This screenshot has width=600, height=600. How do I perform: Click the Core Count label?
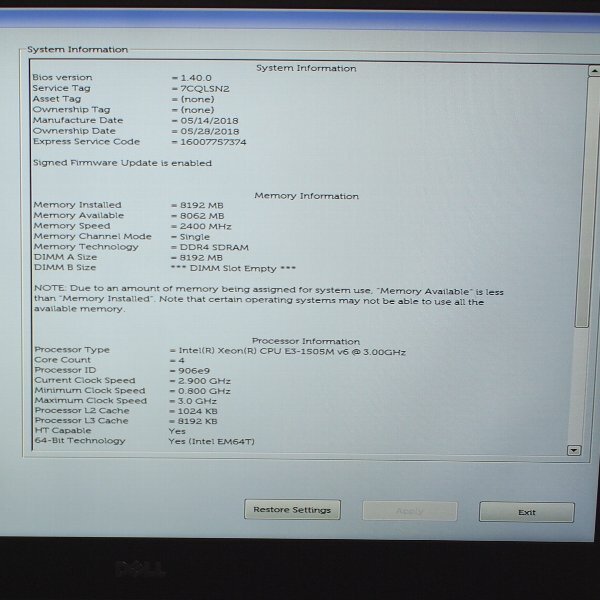(x=62, y=360)
